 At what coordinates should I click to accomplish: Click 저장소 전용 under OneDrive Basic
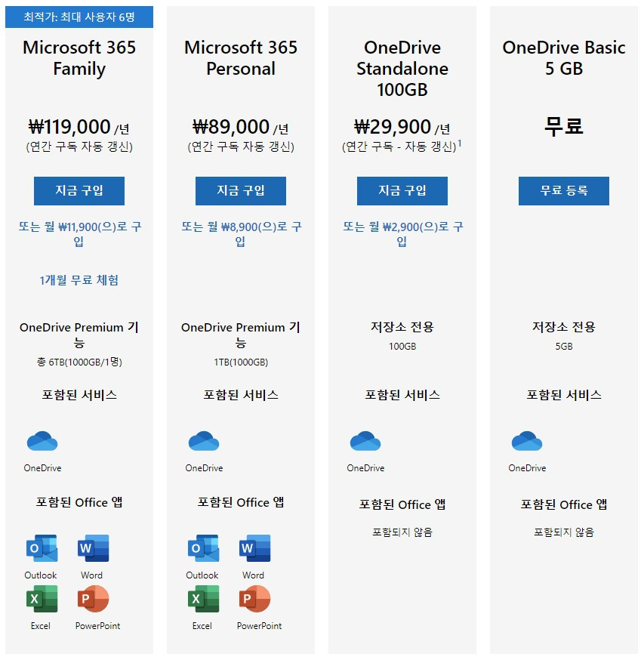coord(564,327)
